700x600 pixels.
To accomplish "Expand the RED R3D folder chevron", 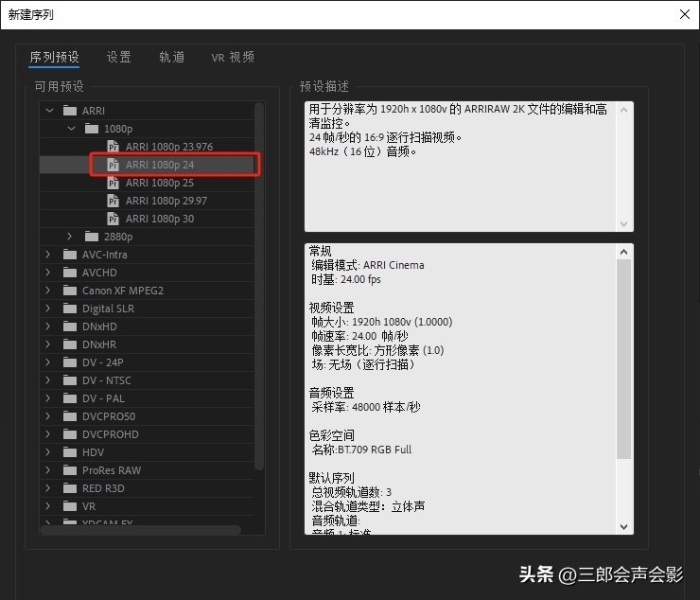I will [x=47, y=488].
